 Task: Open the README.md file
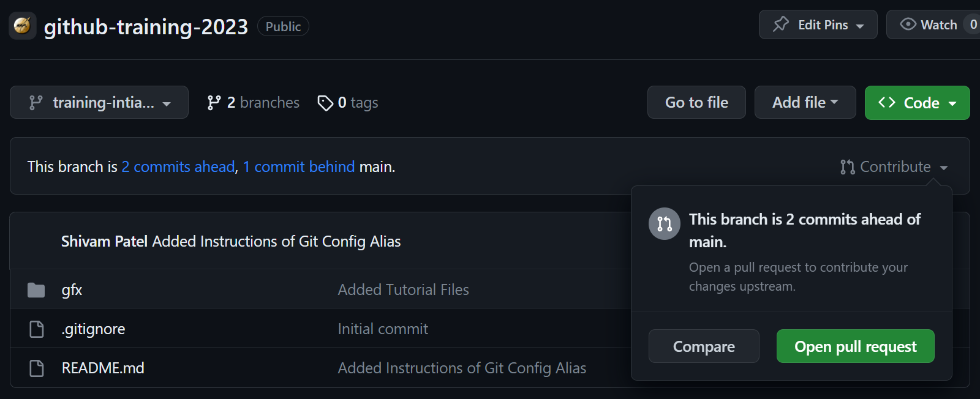(x=104, y=367)
